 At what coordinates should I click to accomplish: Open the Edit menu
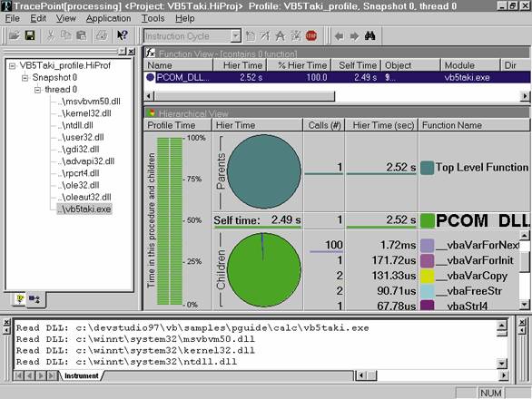(38, 18)
